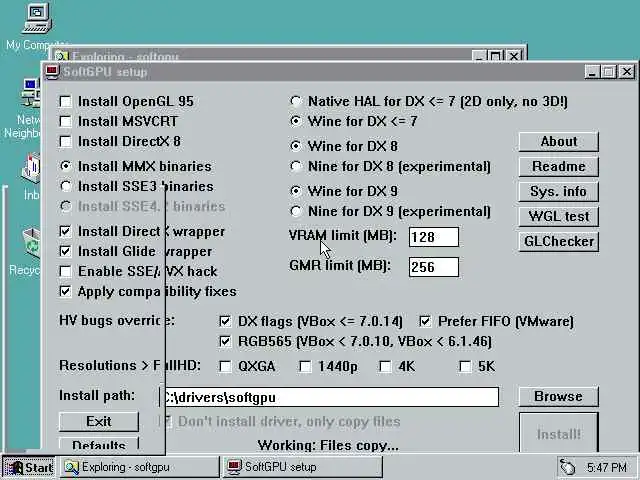
Task: Close the Exploring - softgpu window
Action: pos(514,56)
